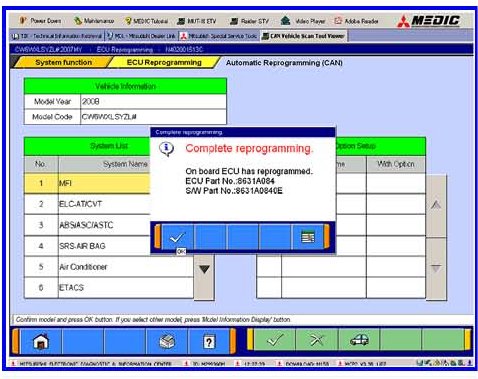This screenshot has width=478, height=379.
Task: Open the list icon in dialog
Action: [x=308, y=237]
